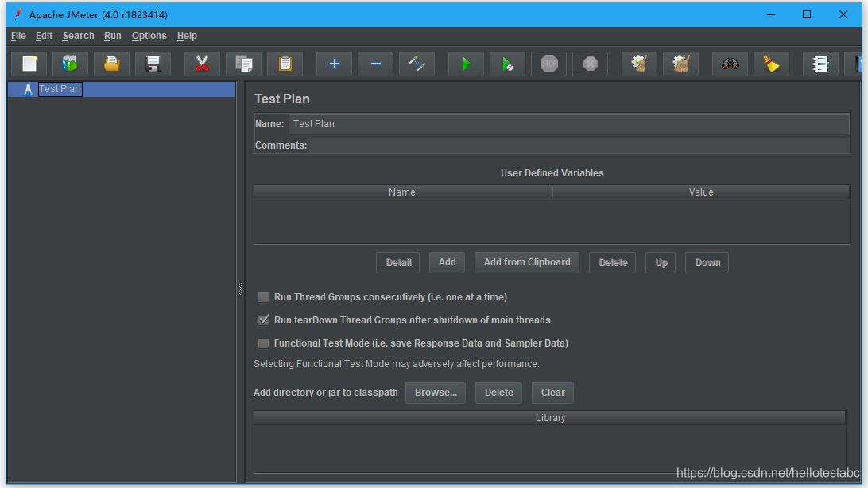Start the test with green play icon

(466, 64)
